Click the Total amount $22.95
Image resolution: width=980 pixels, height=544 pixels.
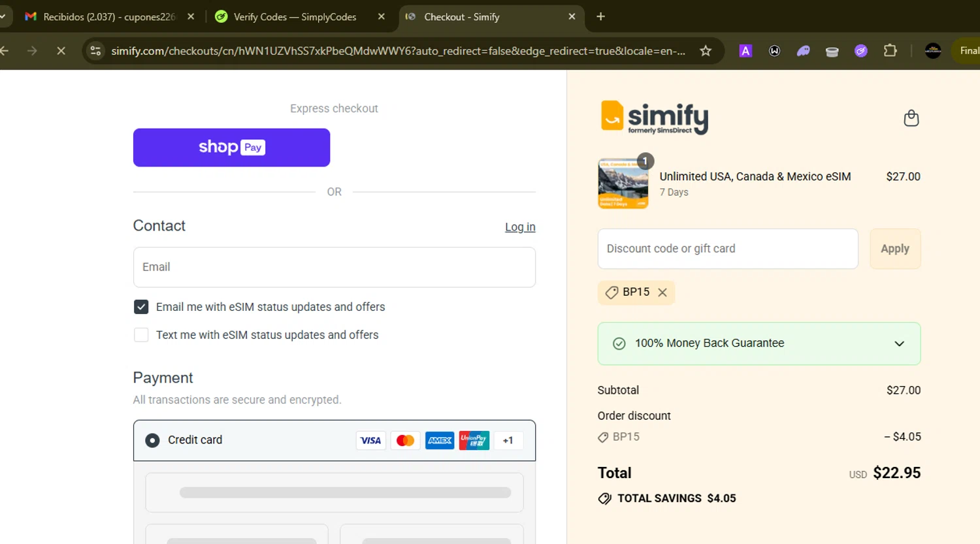point(897,473)
